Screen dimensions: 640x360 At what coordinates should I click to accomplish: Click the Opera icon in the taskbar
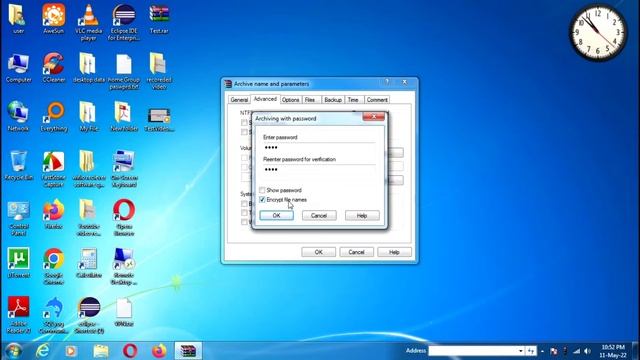pyautogui.click(x=130, y=351)
